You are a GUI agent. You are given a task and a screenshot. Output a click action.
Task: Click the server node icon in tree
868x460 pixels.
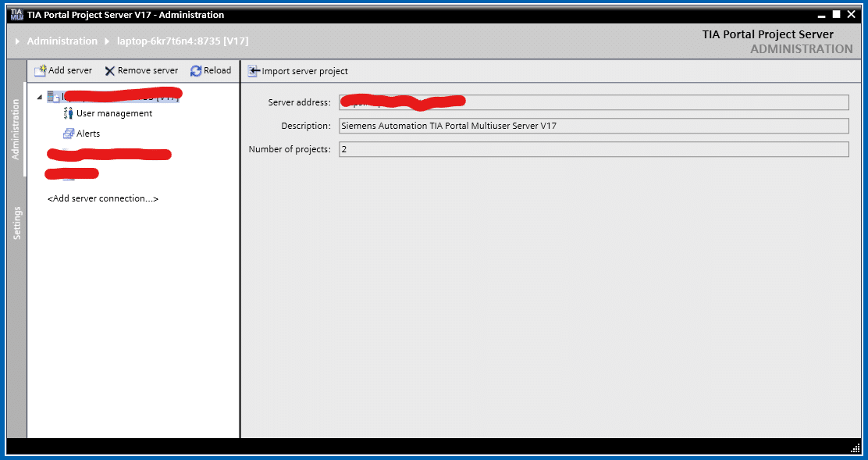tap(54, 97)
